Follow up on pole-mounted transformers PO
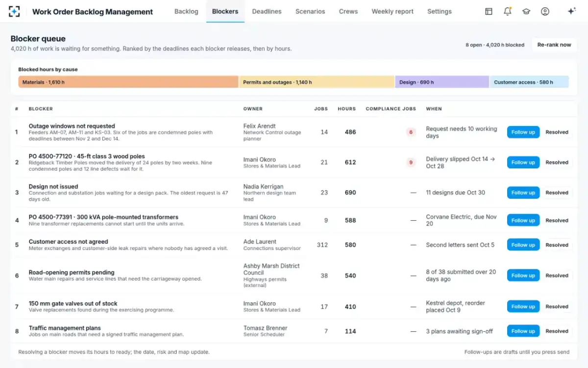Image resolution: width=588 pixels, height=368 pixels. pos(523,220)
